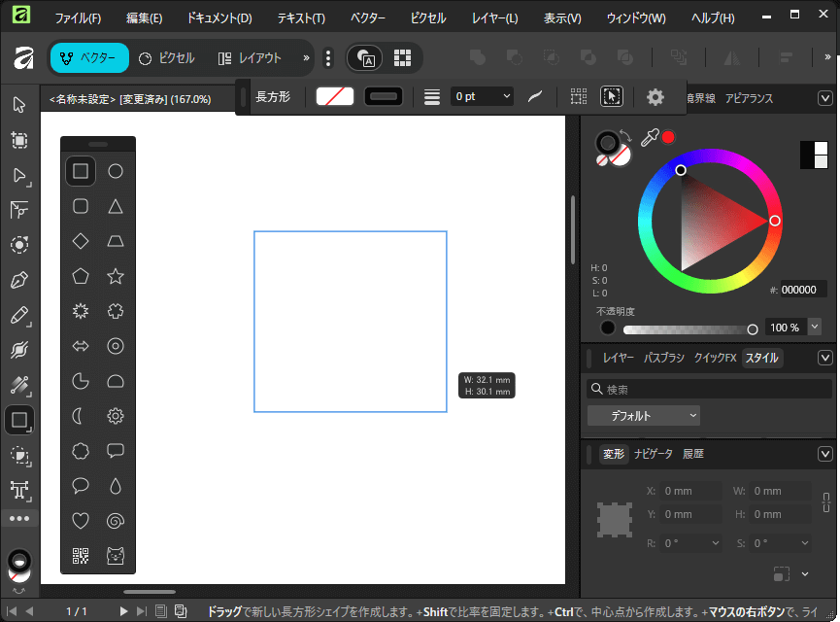Select the Star shape in shape flyout
This screenshot has height=622, width=840.
tap(115, 276)
